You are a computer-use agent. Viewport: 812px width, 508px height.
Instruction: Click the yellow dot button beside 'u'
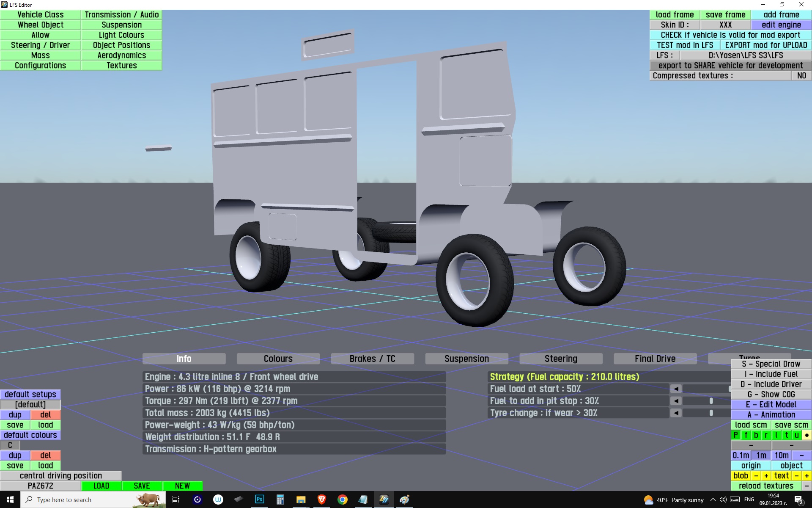coord(807,435)
